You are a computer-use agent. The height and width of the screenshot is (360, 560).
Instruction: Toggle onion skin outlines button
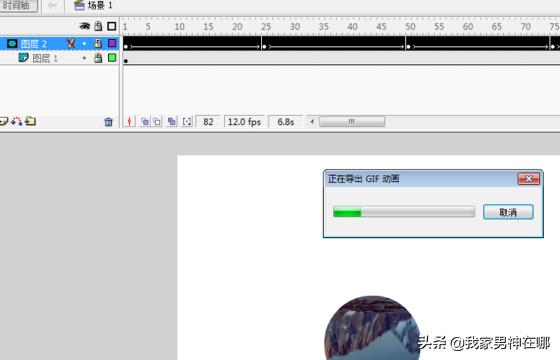pos(157,122)
